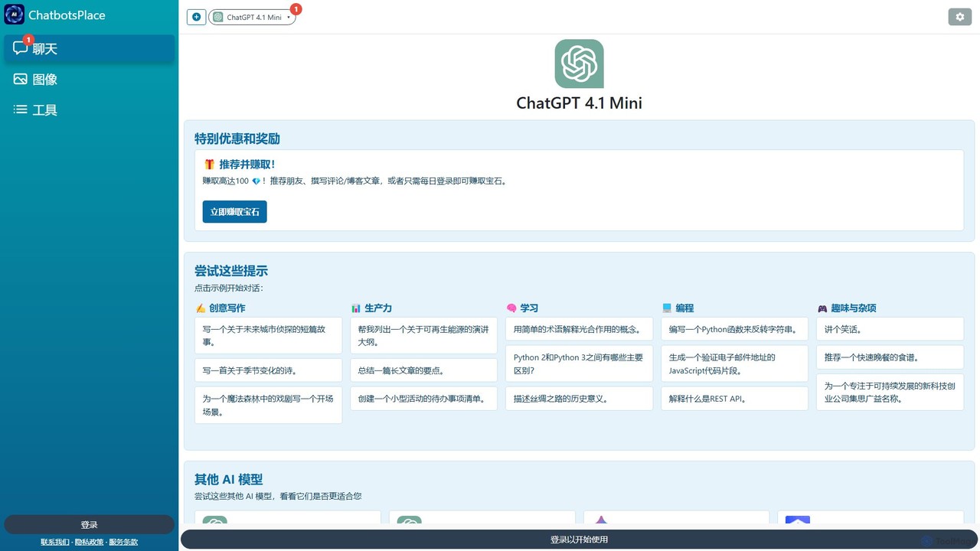980x551 pixels.
Task: Select prompt 为一个专注于可持续发展的新科技创业公司集思广益名称
Action: [x=890, y=392]
